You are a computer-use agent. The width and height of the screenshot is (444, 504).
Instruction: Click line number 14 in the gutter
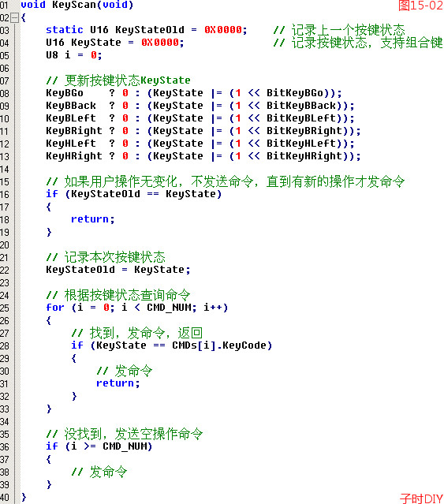[5, 170]
